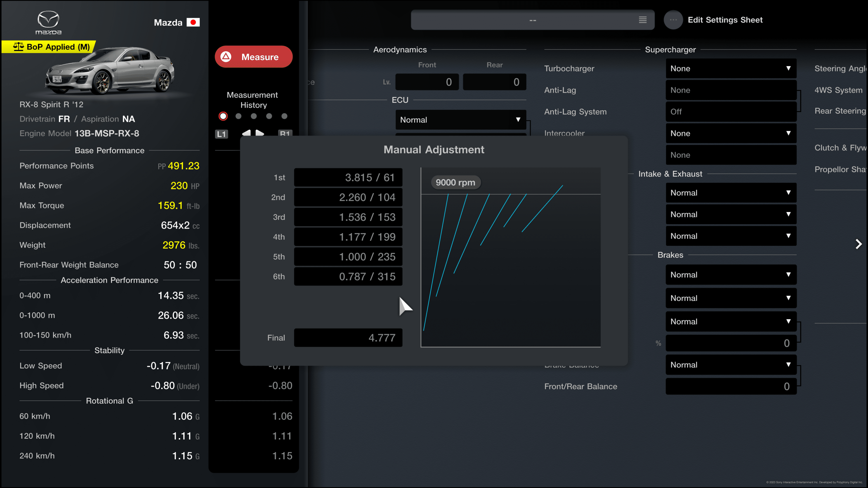The width and height of the screenshot is (868, 488).
Task: Select 1st gear ratio 3.815 field
Action: coord(348,177)
